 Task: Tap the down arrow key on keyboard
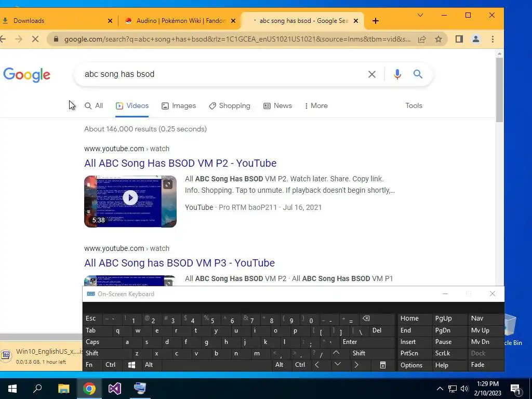pos(338,365)
